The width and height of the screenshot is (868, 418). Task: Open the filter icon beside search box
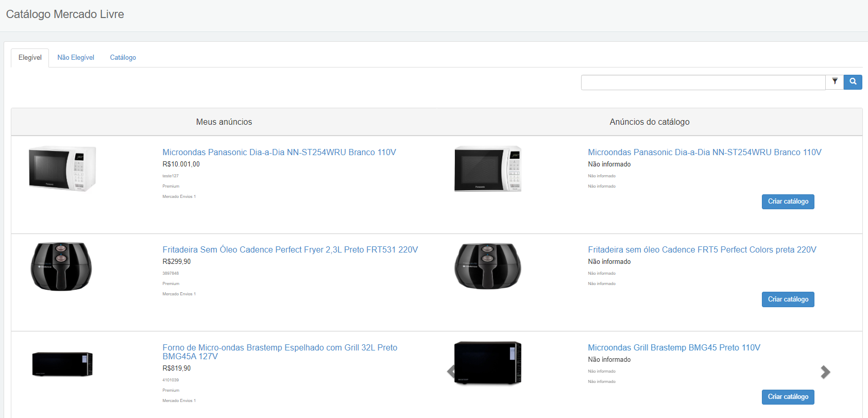[835, 82]
